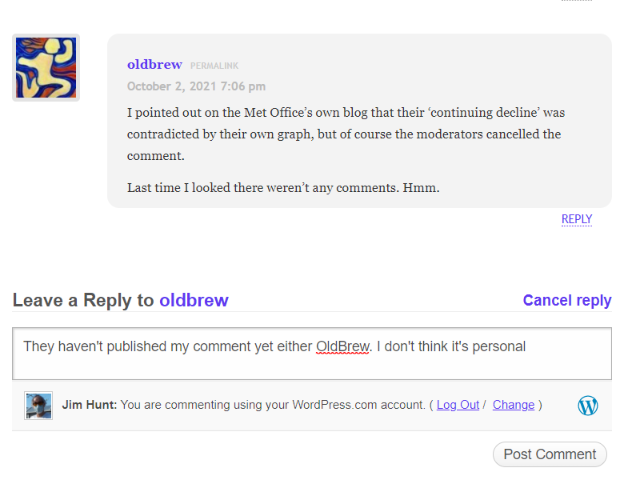Click the WordPress.com text in the account notice
The height and width of the screenshot is (479, 622).
[334, 405]
